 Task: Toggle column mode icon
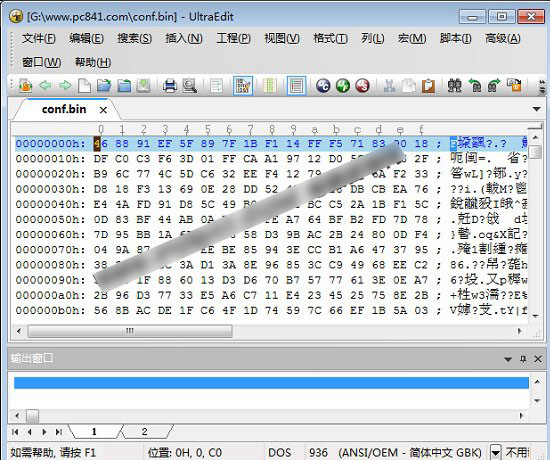coord(270,85)
